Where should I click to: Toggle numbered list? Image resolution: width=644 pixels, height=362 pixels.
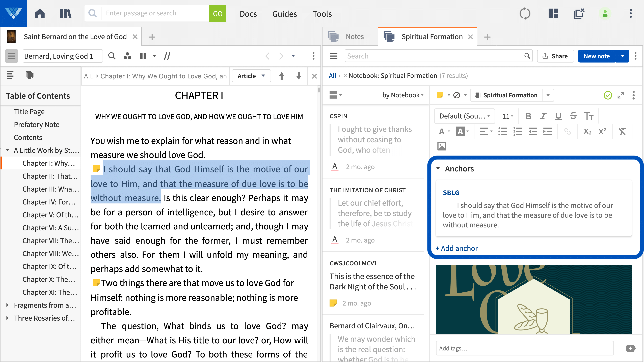pos(518,131)
